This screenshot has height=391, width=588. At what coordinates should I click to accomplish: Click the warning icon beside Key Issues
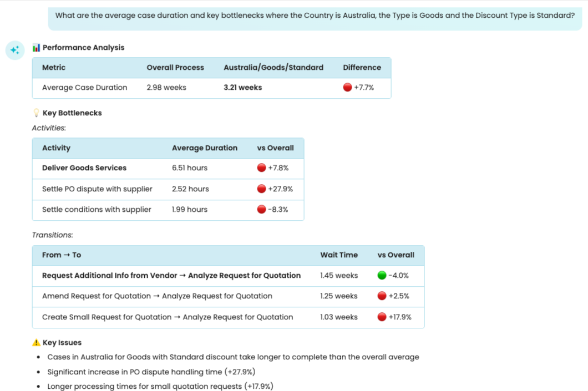point(36,343)
